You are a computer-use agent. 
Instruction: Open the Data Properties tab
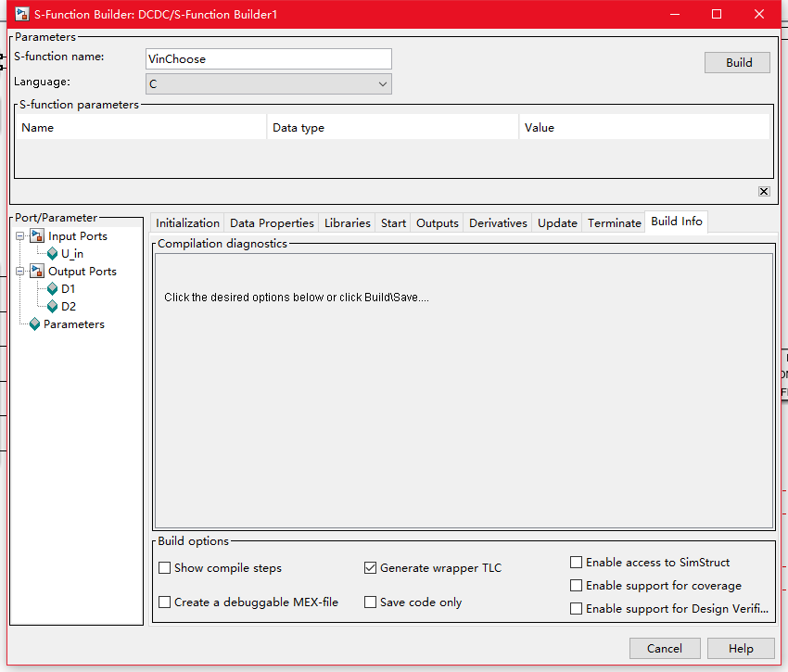click(x=272, y=223)
